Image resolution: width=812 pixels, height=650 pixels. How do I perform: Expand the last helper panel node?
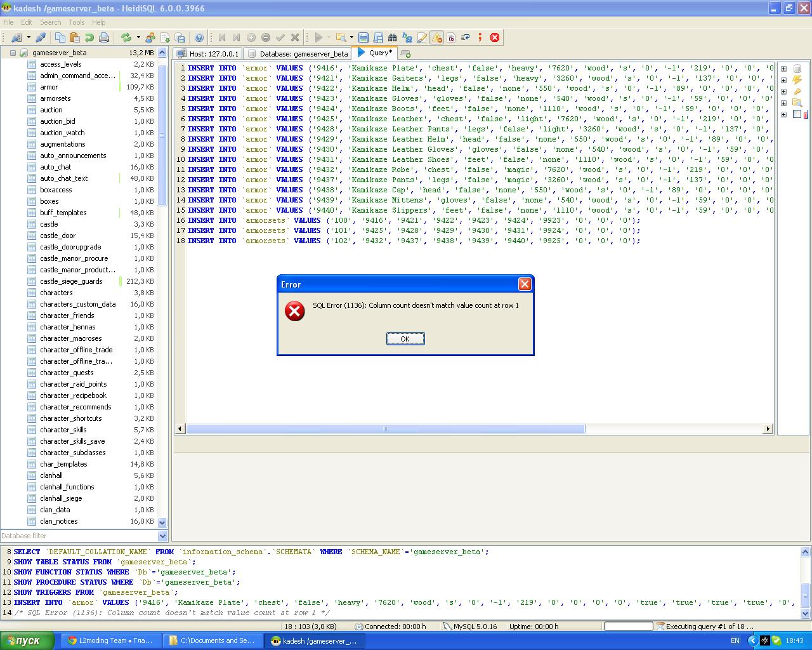pyautogui.click(x=784, y=114)
